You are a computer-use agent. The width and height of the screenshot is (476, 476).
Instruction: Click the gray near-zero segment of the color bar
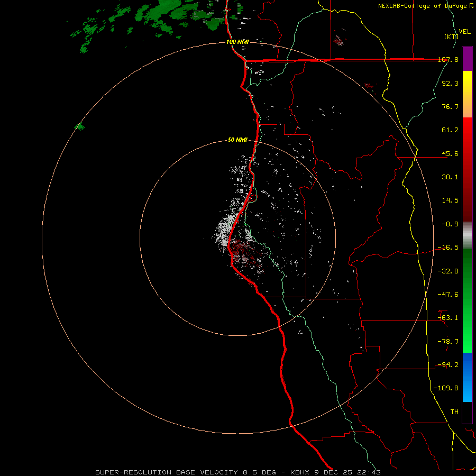467,235
